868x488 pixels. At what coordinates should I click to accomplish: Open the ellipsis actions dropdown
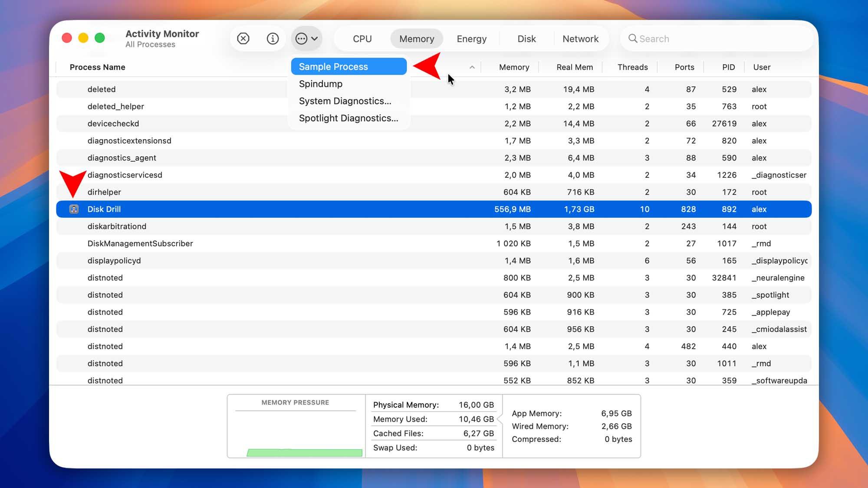(306, 39)
